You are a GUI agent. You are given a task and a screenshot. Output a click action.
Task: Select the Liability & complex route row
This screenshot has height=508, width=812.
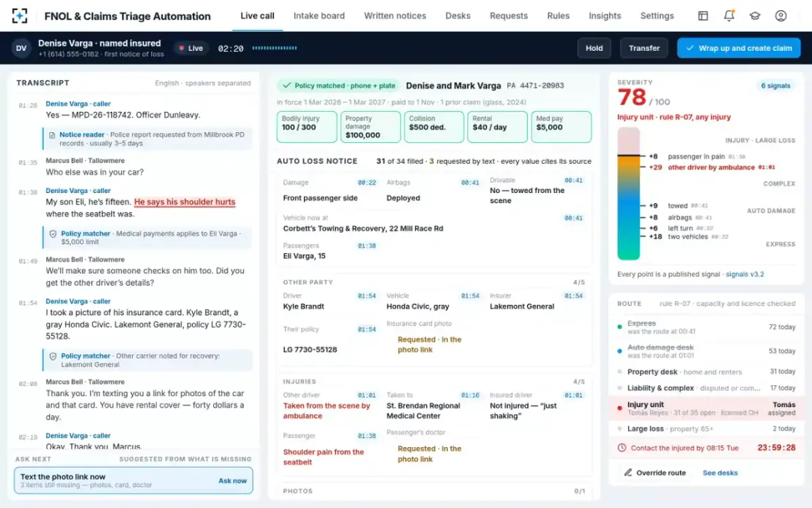tap(706, 388)
